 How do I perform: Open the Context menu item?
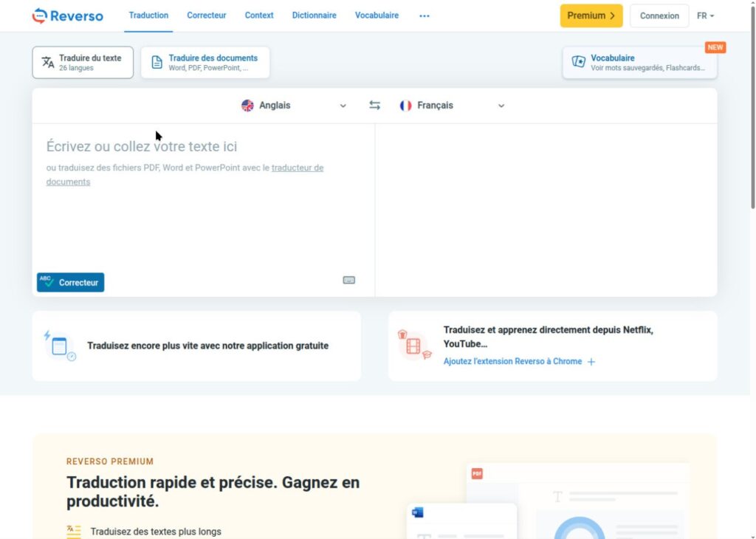(x=259, y=16)
